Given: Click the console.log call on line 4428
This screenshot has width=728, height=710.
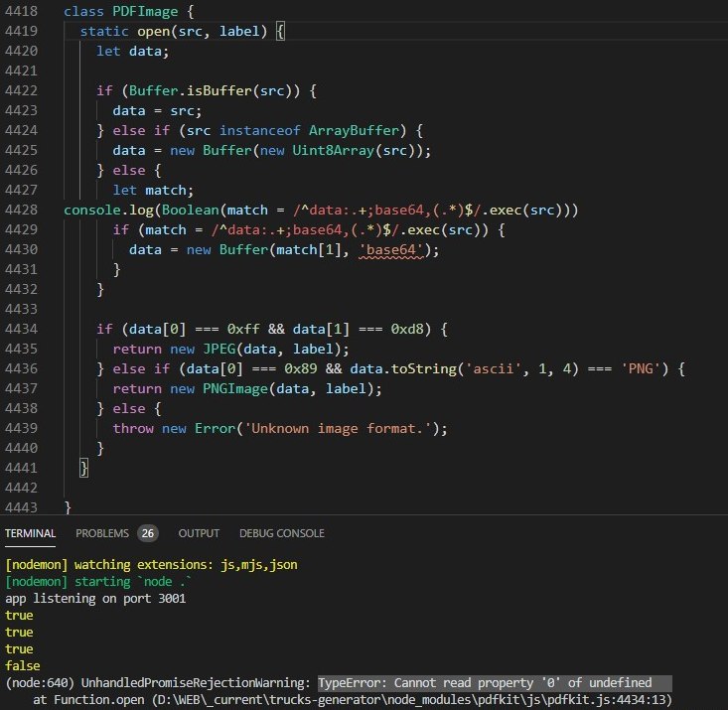Looking at the screenshot, I should 321,210.
